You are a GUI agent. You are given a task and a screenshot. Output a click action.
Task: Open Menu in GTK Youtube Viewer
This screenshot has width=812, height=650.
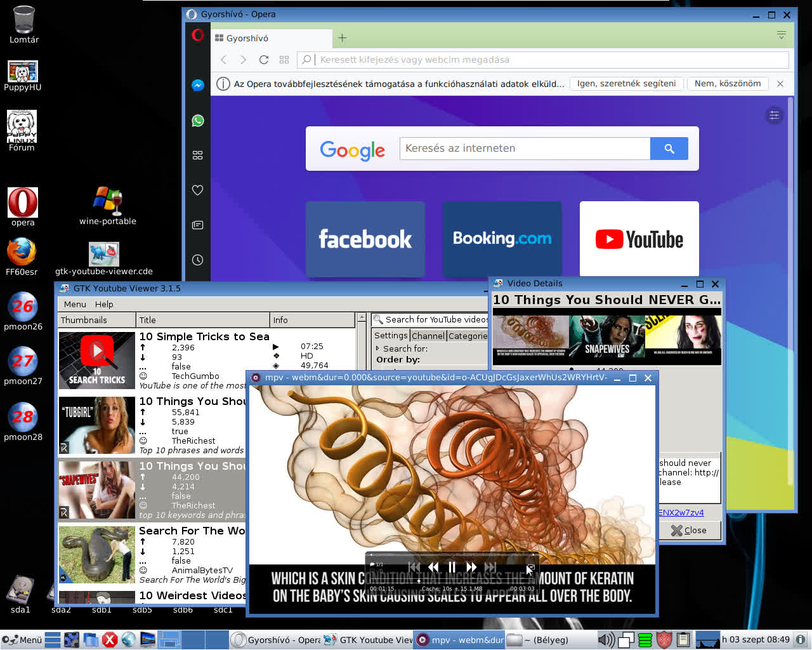pyautogui.click(x=75, y=304)
